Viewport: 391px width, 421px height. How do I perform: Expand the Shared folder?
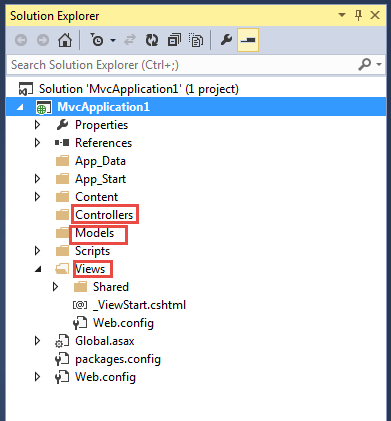click(55, 287)
